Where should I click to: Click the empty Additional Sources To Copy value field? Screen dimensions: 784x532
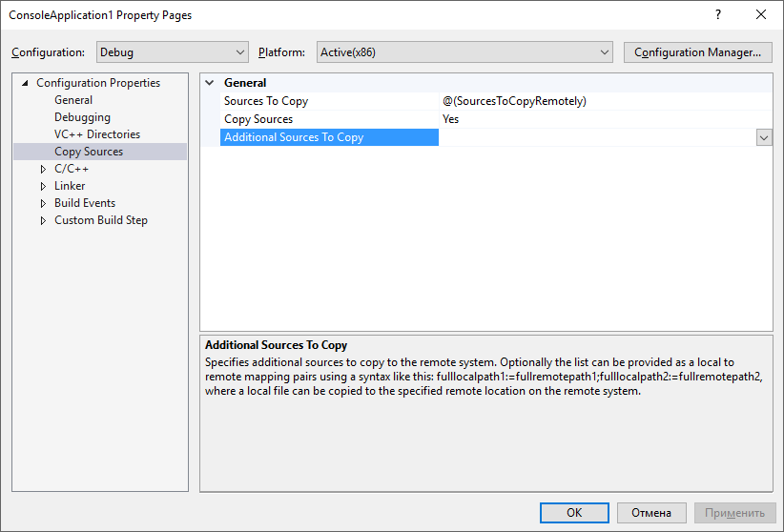click(x=597, y=137)
